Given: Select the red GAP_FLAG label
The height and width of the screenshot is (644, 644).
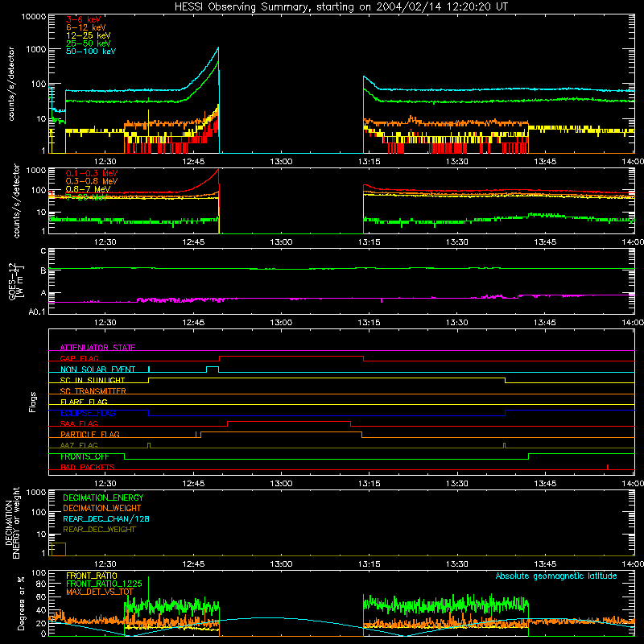Looking at the screenshot, I should pyautogui.click(x=79, y=358).
